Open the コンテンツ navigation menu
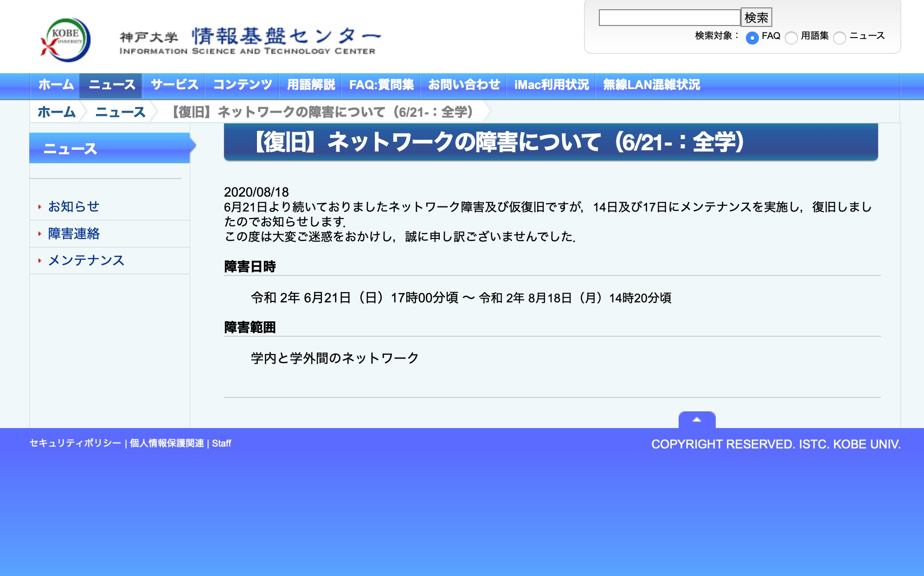This screenshot has height=576, width=924. [x=242, y=85]
